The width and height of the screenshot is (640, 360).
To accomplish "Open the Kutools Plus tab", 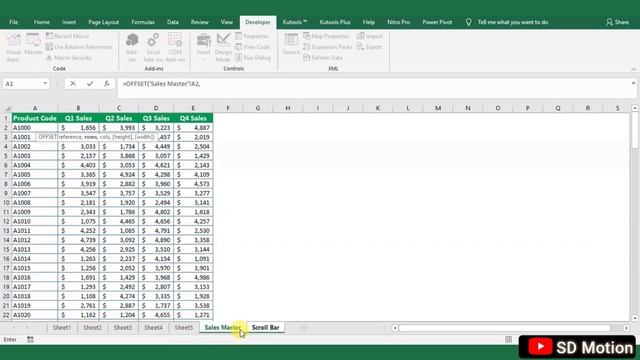I will (335, 22).
